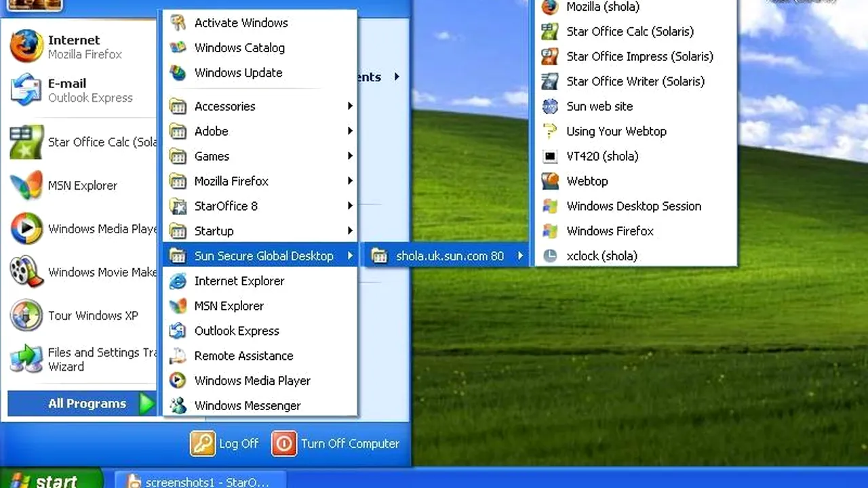The image size is (868, 488).
Task: Click the Internet Mozilla Firefox text label
Action: 85,47
